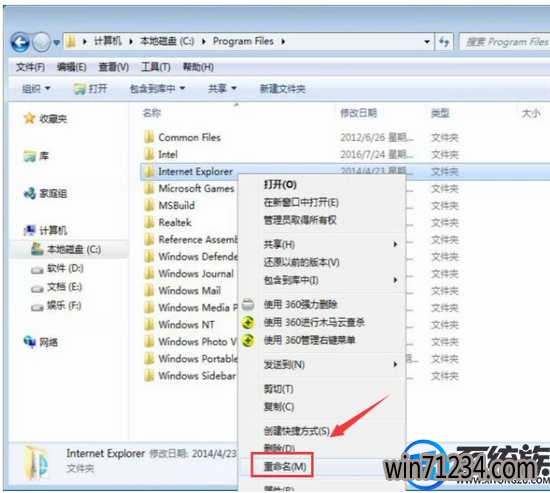Go back with the Back arrow button
The image size is (550, 493).
[x=20, y=42]
